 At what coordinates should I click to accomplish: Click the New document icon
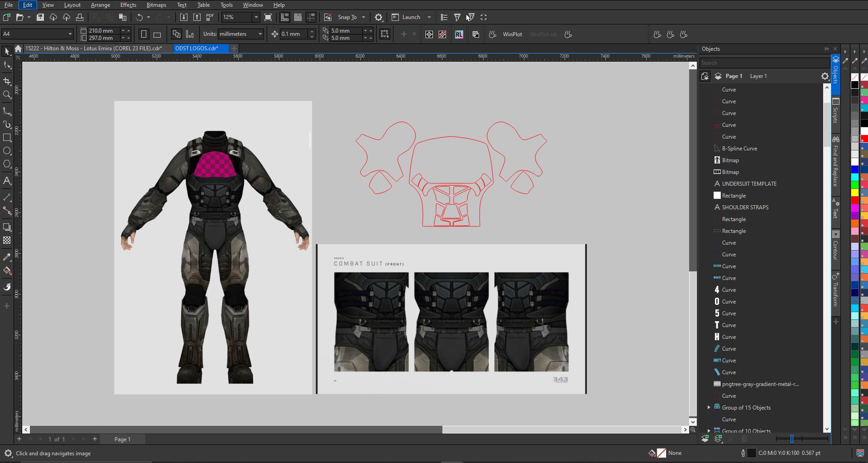(x=6, y=17)
